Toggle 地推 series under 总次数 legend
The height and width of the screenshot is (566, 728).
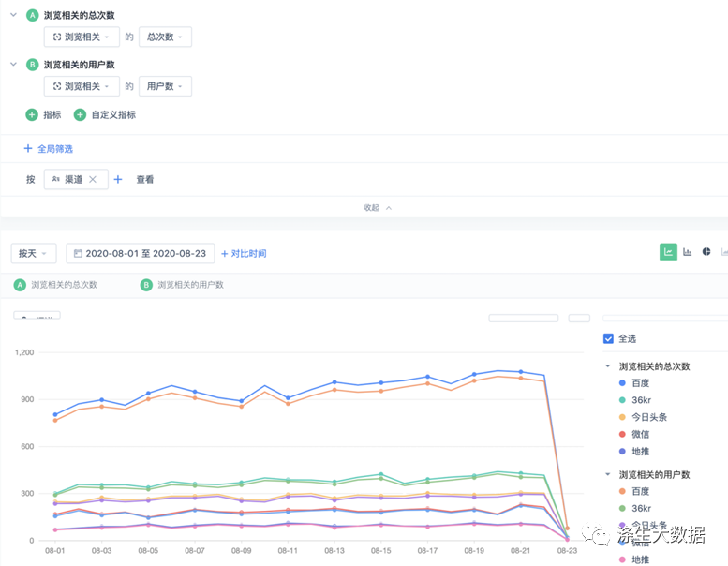click(x=634, y=452)
